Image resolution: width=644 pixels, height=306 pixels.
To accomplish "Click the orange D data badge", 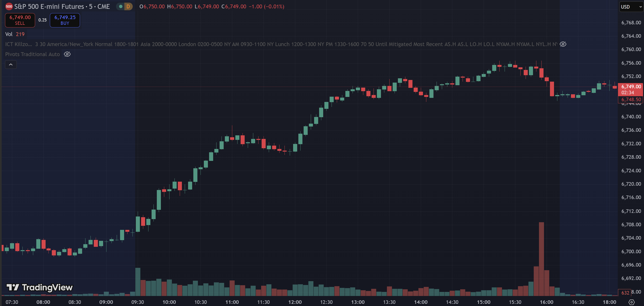I will pyautogui.click(x=128, y=6).
